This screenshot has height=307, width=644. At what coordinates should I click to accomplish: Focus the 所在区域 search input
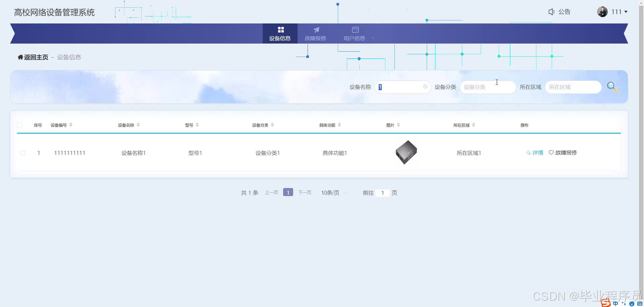[x=573, y=87]
